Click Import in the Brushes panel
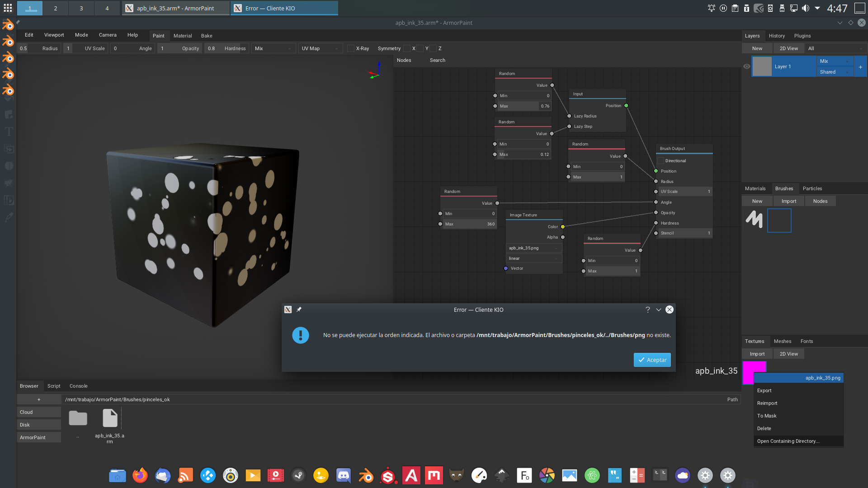The image size is (868, 488). (x=789, y=201)
